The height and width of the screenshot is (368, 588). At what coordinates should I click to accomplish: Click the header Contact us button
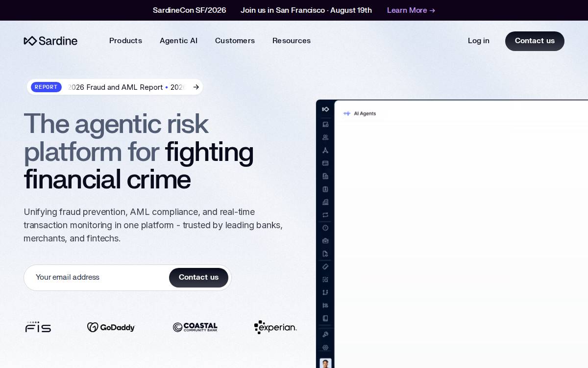(535, 41)
